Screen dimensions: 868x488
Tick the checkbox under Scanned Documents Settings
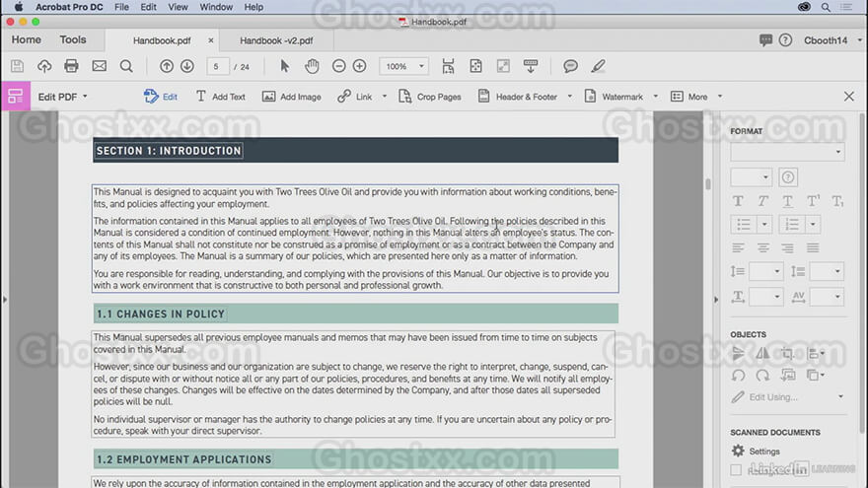point(736,469)
